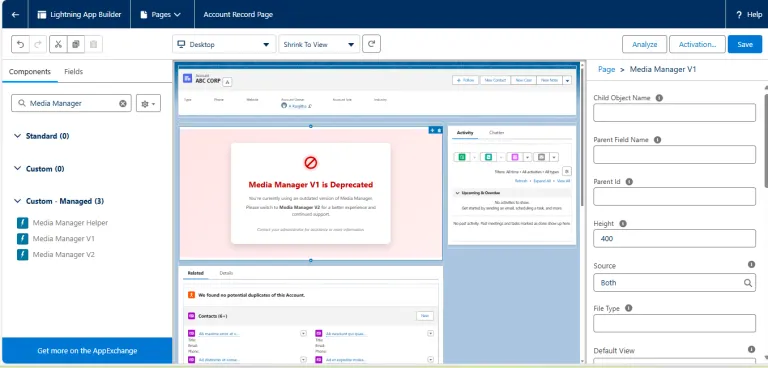The width and height of the screenshot is (768, 368).
Task: Switch to the Fields tab
Action: (73, 72)
